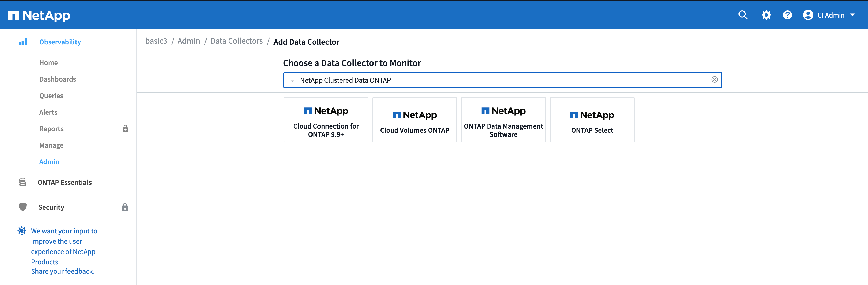The height and width of the screenshot is (285, 868).
Task: Open the help question mark icon
Action: (x=787, y=15)
